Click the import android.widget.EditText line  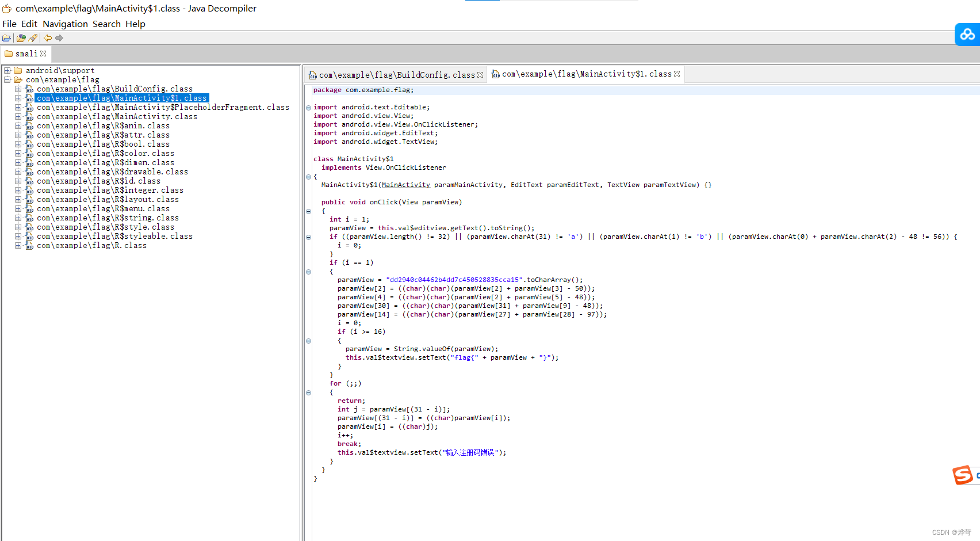coord(376,133)
